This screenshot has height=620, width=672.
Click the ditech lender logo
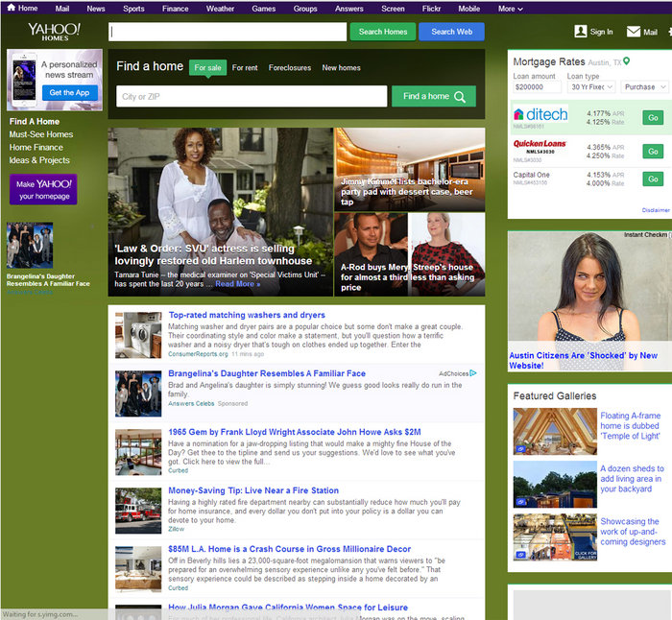[x=540, y=114]
